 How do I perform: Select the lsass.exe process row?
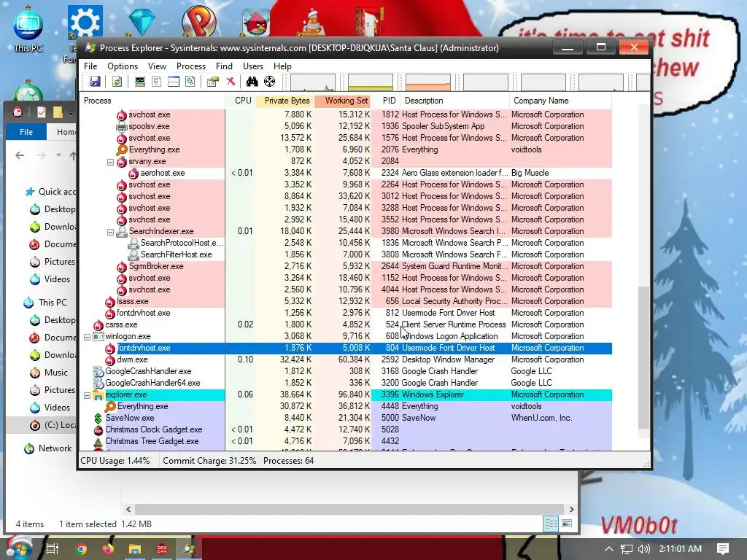pos(345,301)
